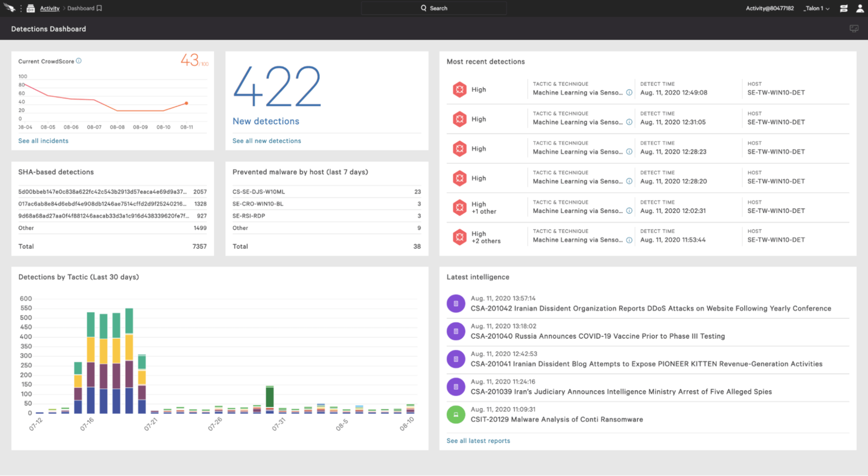
Task: Expand the _Talon 1 customer dropdown
Action: tap(816, 8)
